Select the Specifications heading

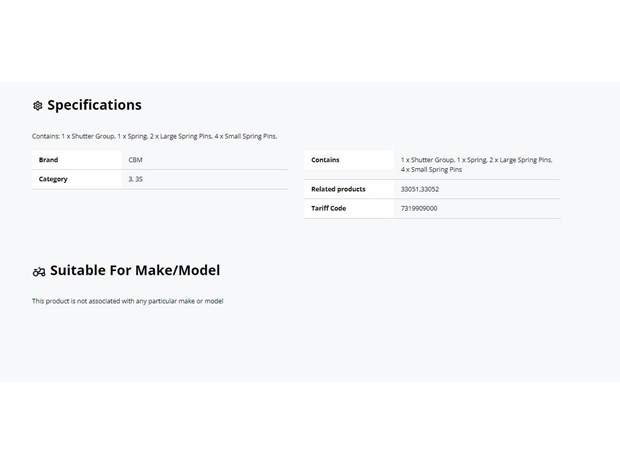(94, 105)
